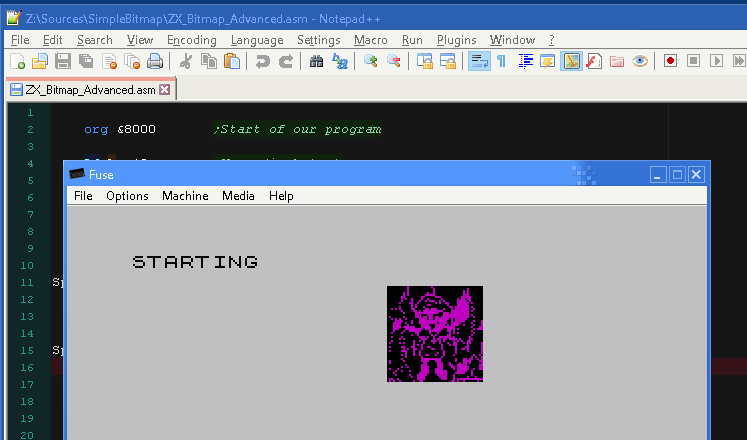Click the Save file toolbar icon
Viewport: 747px width, 440px height.
click(x=63, y=62)
